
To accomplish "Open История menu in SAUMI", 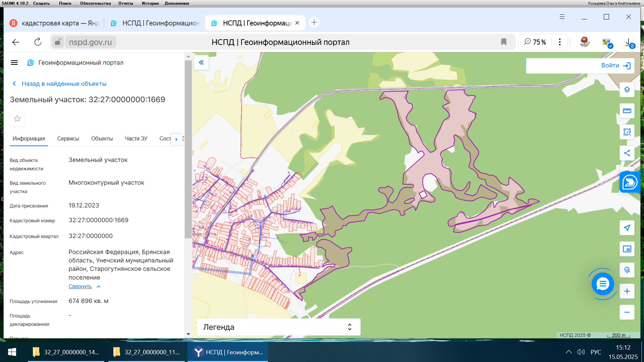I will pos(150,3).
